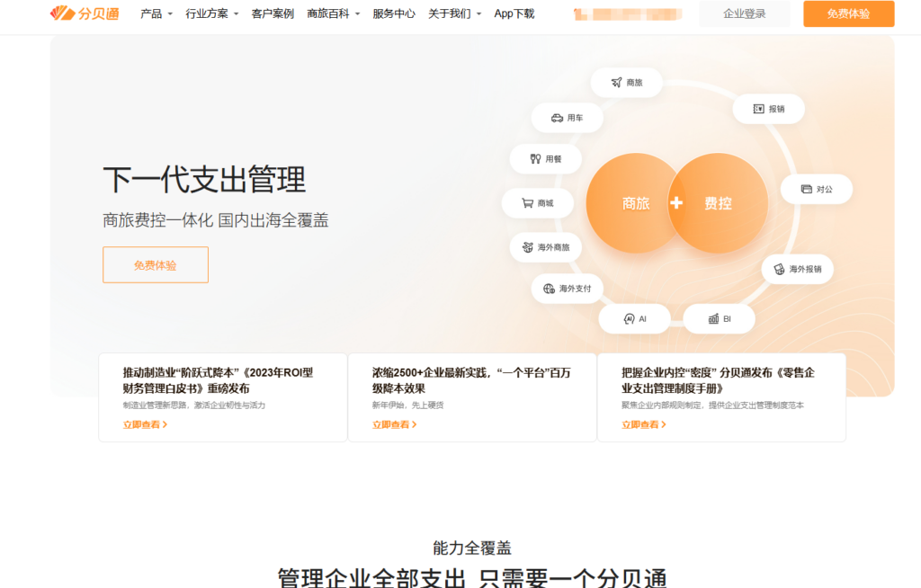Select the 对公 corporate payment icon
The height and width of the screenshot is (588, 921).
(816, 189)
